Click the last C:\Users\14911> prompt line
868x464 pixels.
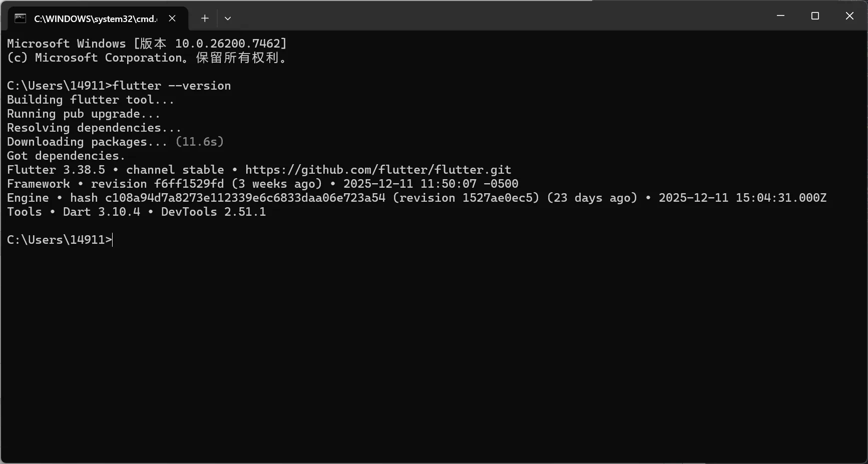(x=59, y=240)
